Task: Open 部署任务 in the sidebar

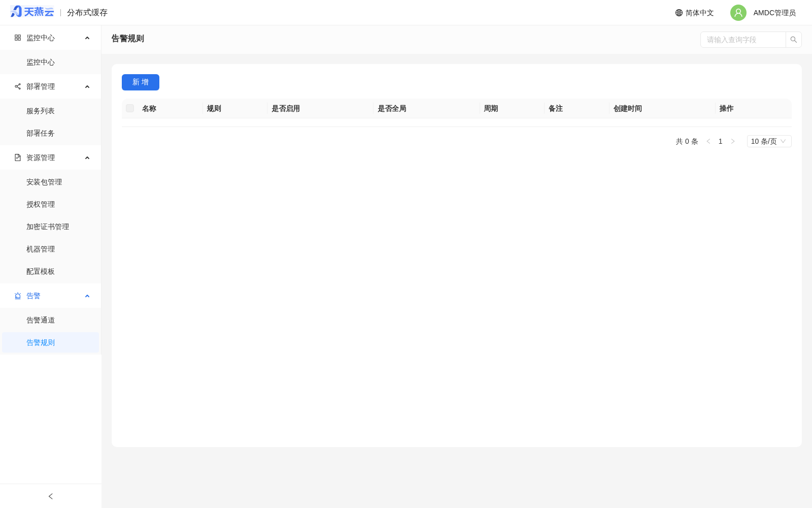Action: (51, 133)
